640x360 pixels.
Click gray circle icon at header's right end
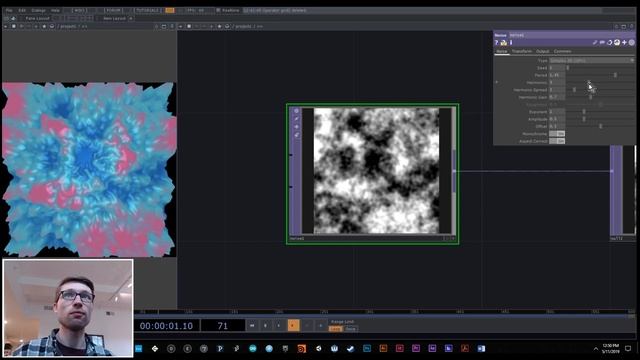(x=632, y=42)
